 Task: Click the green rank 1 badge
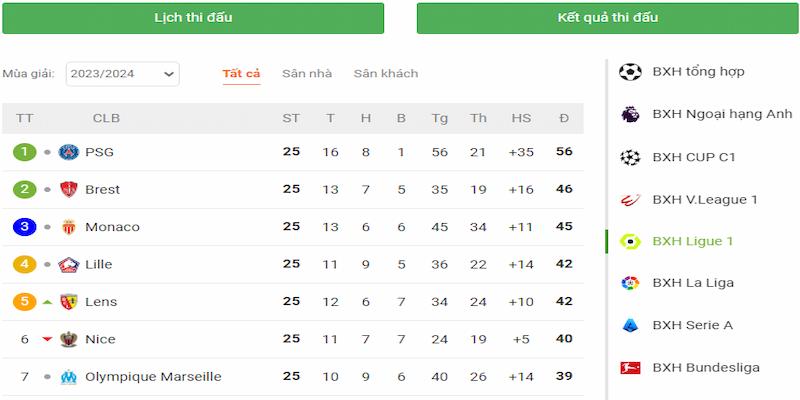(25, 152)
